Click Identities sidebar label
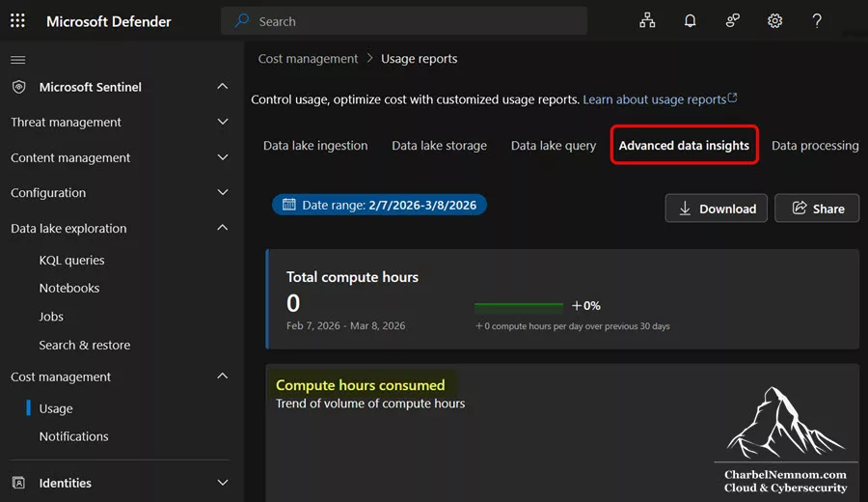Viewport: 868px width, 502px height. pyautogui.click(x=66, y=483)
